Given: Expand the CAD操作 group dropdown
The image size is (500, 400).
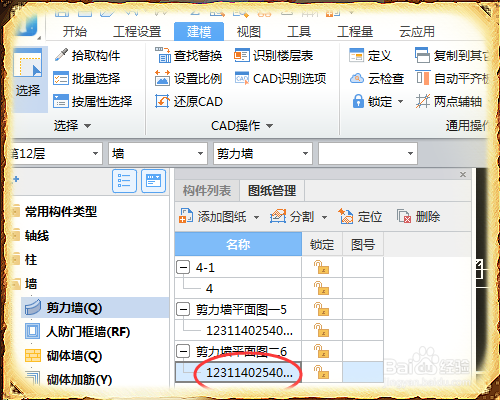Looking at the screenshot, I should (x=270, y=126).
